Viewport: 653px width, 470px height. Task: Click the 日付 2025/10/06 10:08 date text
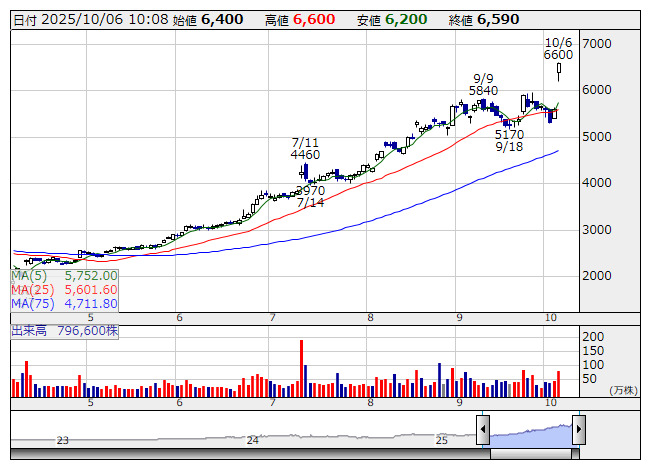(90, 20)
